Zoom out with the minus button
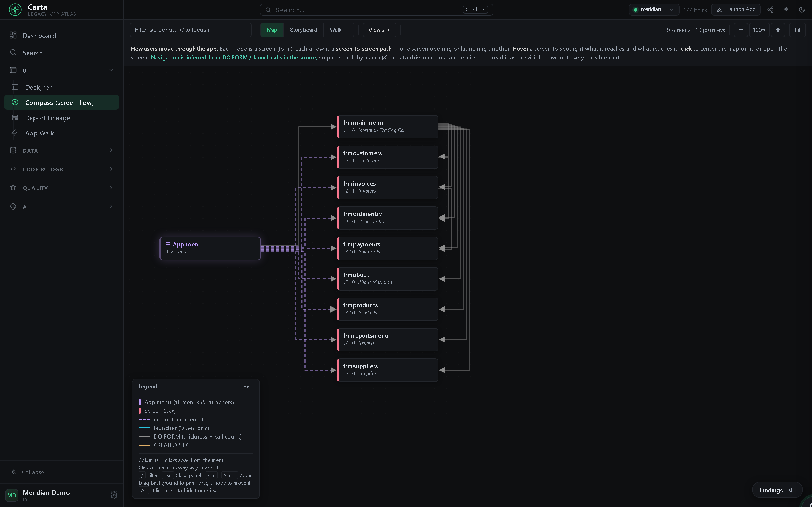Viewport: 812px width, 507px height. [740, 30]
